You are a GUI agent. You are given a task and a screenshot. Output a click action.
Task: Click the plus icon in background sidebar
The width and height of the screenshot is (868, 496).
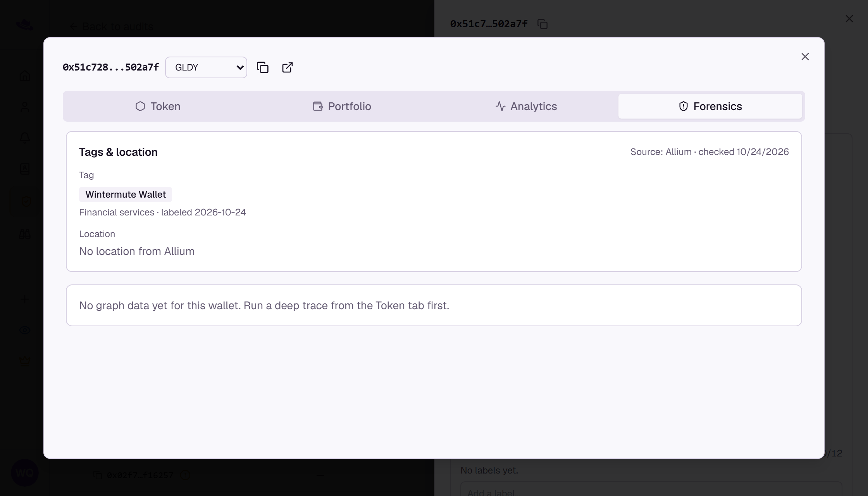click(25, 299)
